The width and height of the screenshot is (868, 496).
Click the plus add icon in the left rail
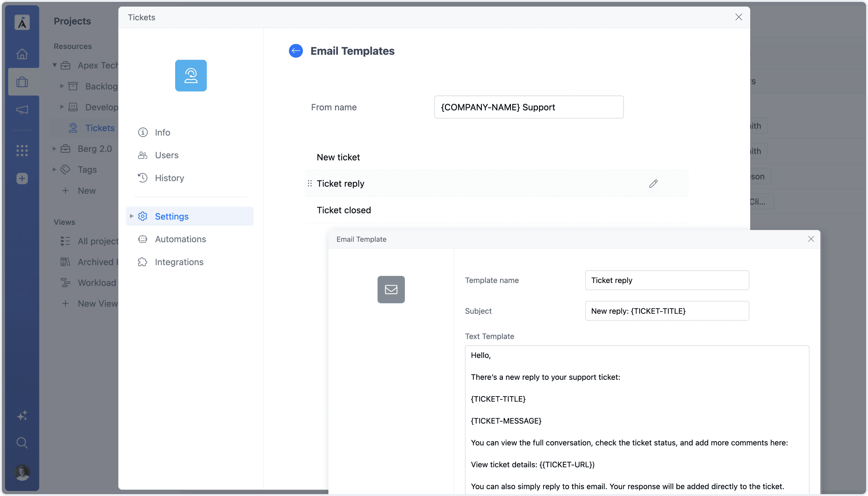22,178
